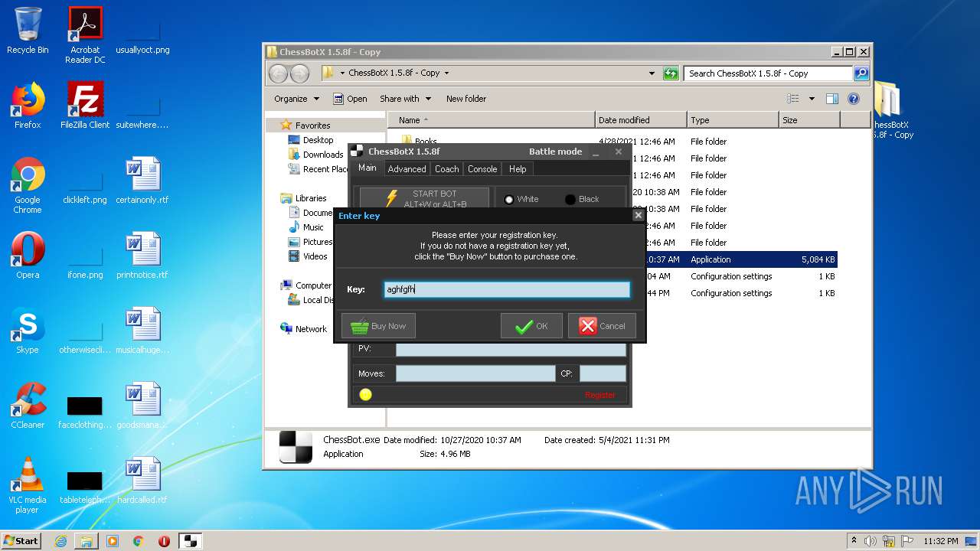The width and height of the screenshot is (980, 551).
Task: Close the Enter key dialog
Action: pyautogui.click(x=638, y=216)
